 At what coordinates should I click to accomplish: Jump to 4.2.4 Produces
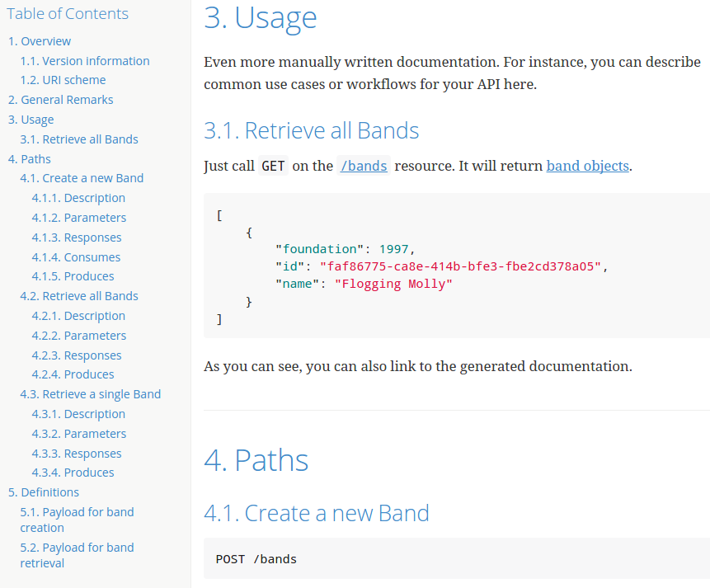(73, 374)
